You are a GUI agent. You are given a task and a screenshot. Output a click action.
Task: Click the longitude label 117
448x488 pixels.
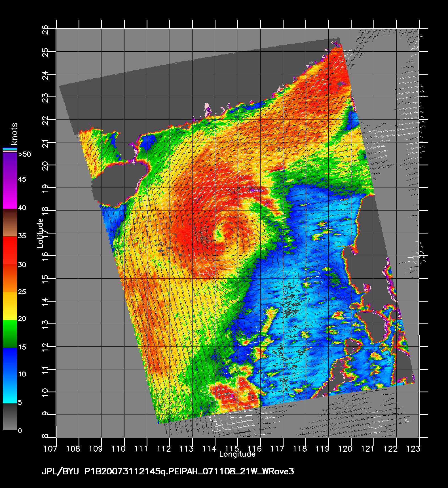click(x=277, y=449)
